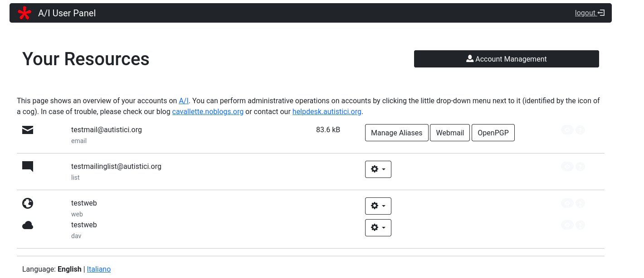Viewport: 644px width, 278px height.
Task: Click the OpenPGP button
Action: point(493,133)
